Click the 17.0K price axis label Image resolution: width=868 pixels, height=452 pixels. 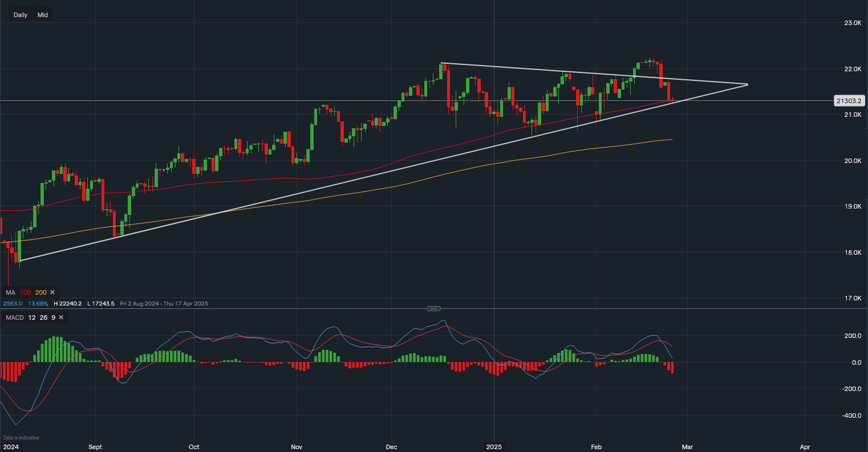pos(853,298)
